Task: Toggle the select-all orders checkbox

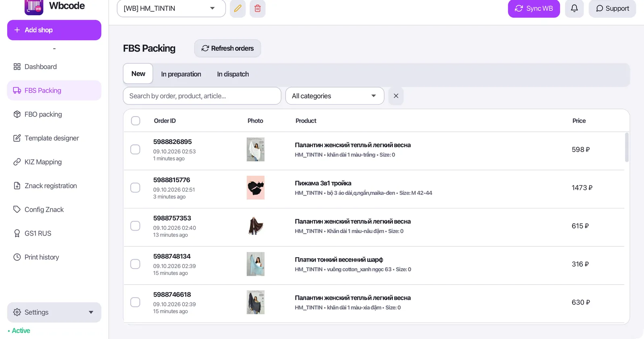Action: [x=136, y=121]
